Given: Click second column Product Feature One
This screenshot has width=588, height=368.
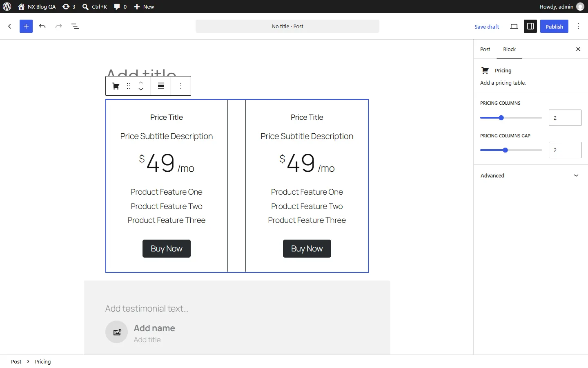Looking at the screenshot, I should (x=307, y=192).
